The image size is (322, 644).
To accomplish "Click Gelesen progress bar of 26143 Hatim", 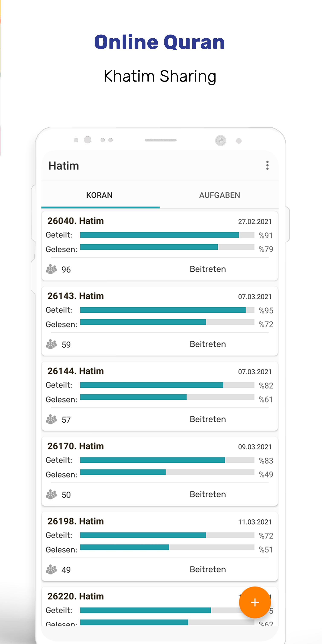I will pyautogui.click(x=167, y=322).
